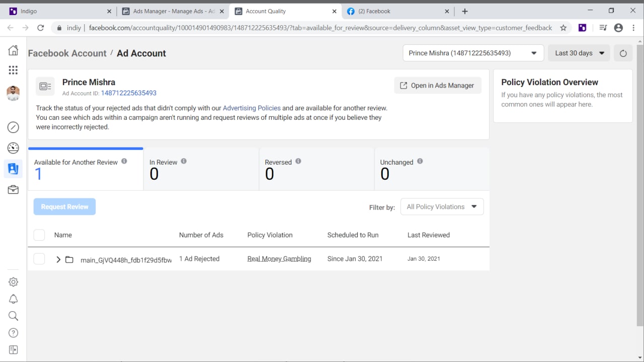Click the 1 Ad Rejected cell
644x362 pixels.
199,259
